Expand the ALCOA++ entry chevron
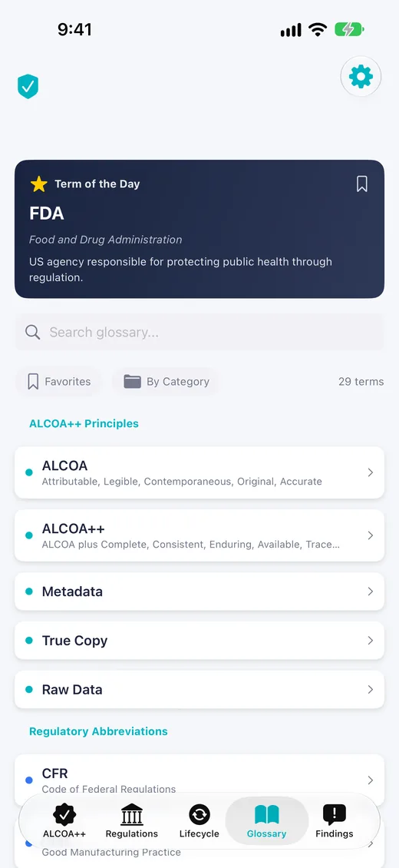Viewport: 399px width, 868px height. [371, 535]
